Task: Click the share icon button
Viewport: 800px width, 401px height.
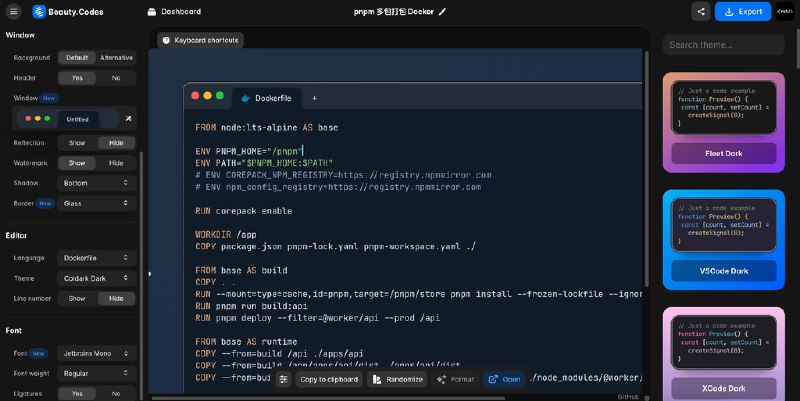Action: tap(701, 12)
